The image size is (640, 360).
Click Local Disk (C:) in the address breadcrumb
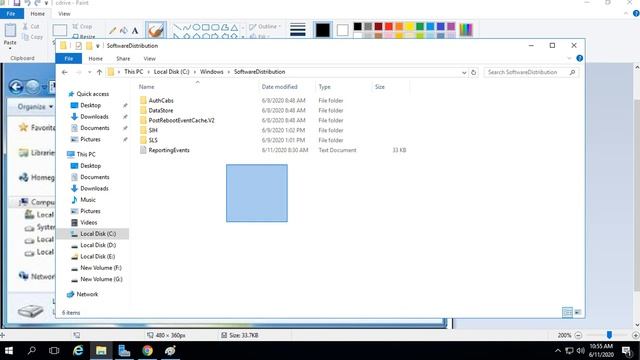pos(171,72)
